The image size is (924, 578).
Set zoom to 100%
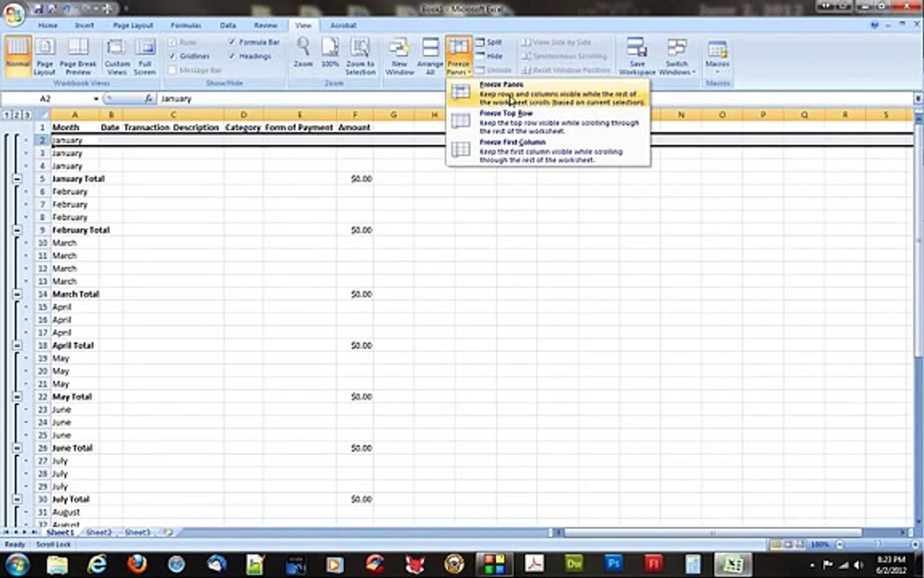point(330,52)
